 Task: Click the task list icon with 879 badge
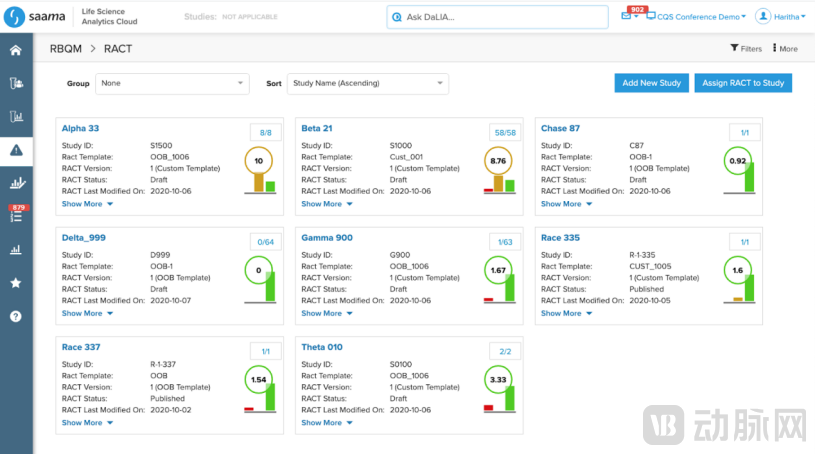point(16,214)
